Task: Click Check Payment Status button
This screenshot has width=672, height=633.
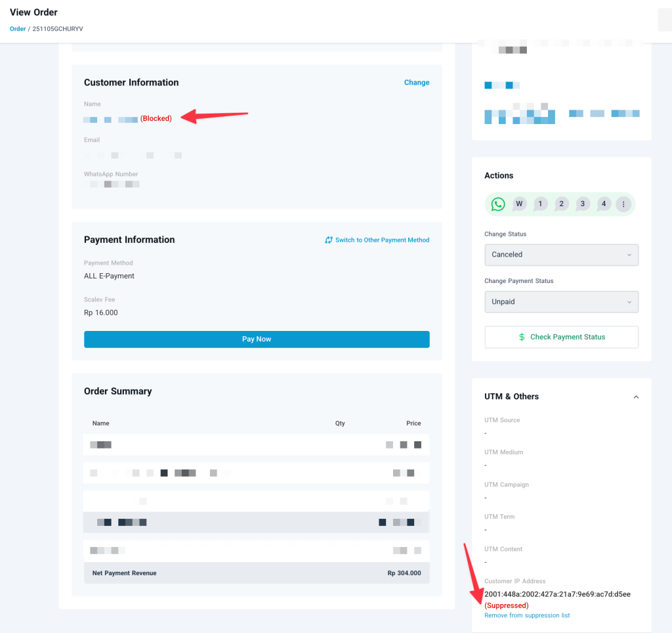Action: [x=562, y=337]
